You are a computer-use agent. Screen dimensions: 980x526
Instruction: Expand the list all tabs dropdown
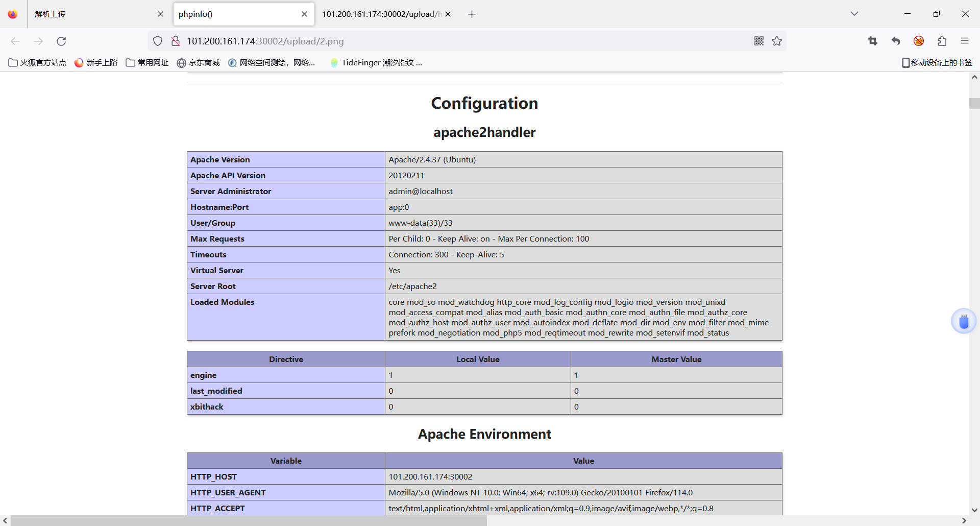click(x=854, y=14)
